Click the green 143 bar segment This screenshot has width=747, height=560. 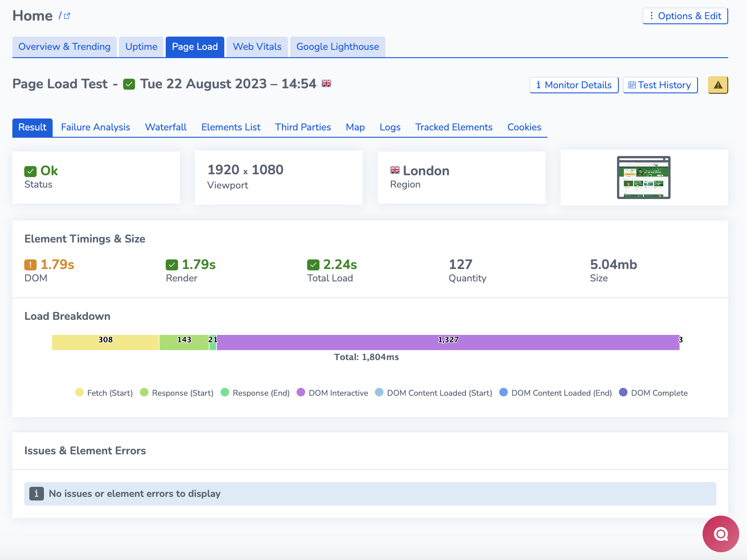[184, 342]
